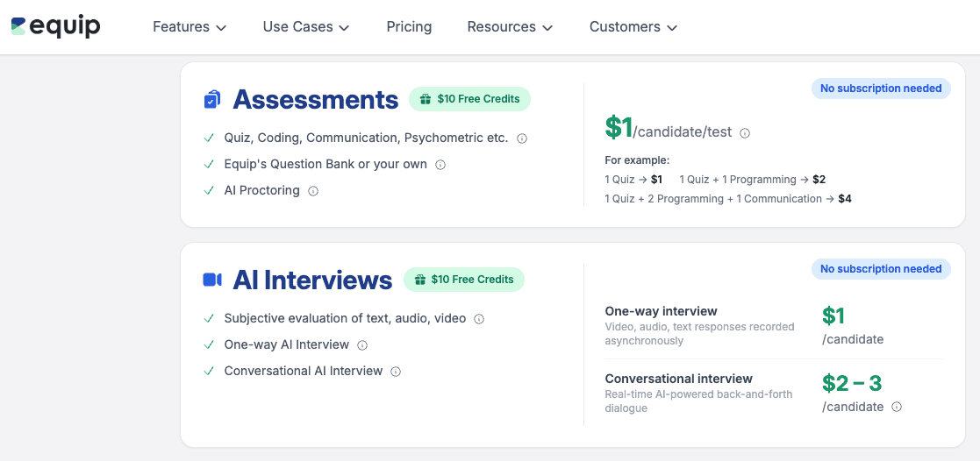This screenshot has height=461, width=980.
Task: Click $10 Free Credits badge in AI Interviews
Action: tap(464, 280)
